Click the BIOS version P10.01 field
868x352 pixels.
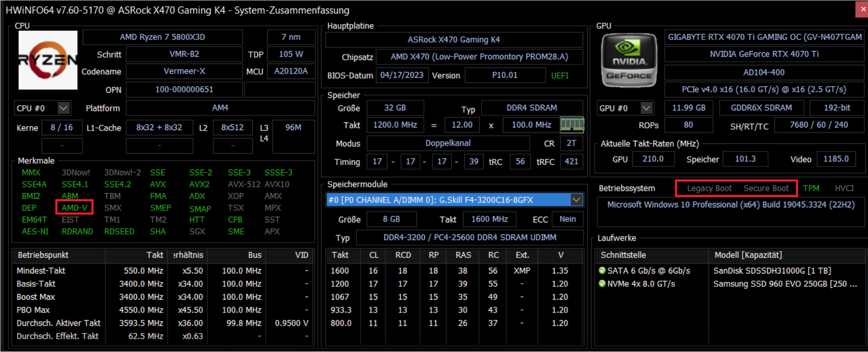coord(505,75)
